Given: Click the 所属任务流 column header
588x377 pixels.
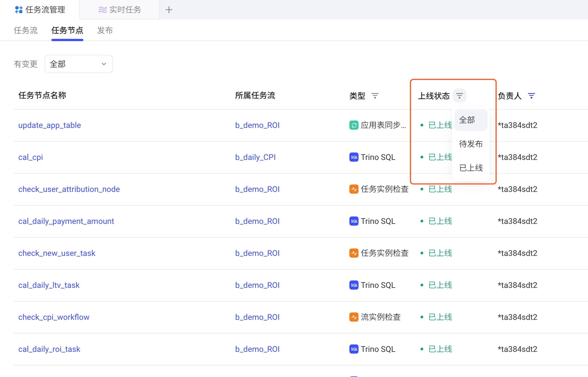Looking at the screenshot, I should (x=255, y=95).
